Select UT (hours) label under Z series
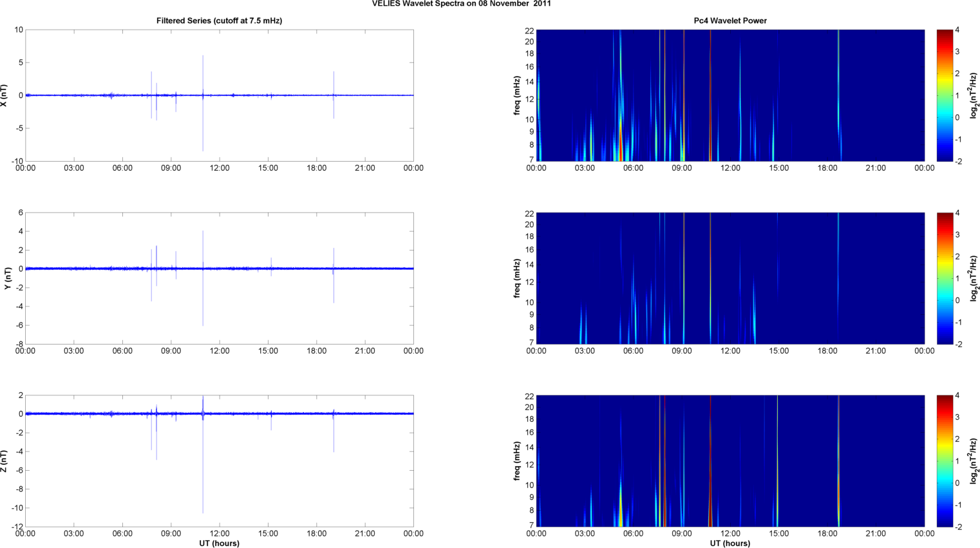 (x=219, y=543)
